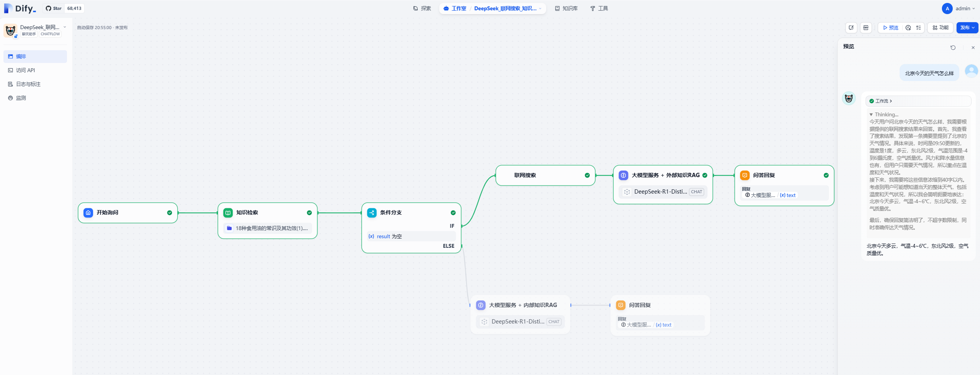Click the DeepSeek-R1 model in 内部知识RAG node
This screenshot has height=375, width=980.
click(521, 322)
